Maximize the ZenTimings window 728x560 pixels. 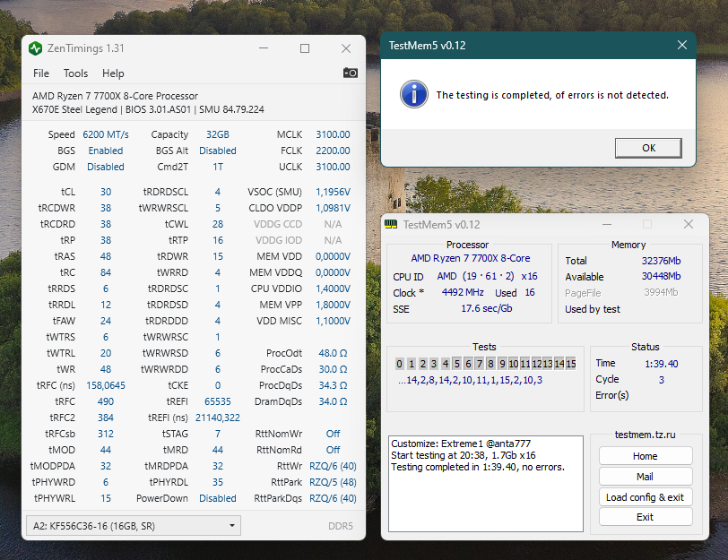305,48
